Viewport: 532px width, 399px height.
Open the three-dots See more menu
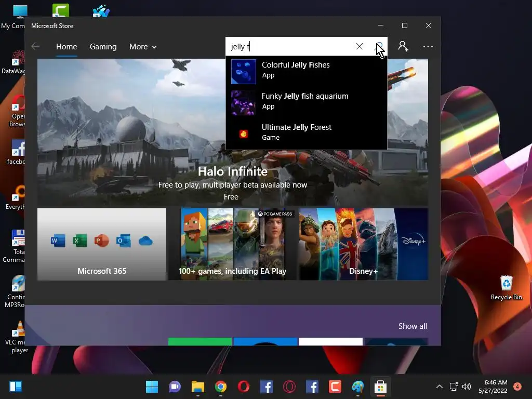(x=428, y=46)
